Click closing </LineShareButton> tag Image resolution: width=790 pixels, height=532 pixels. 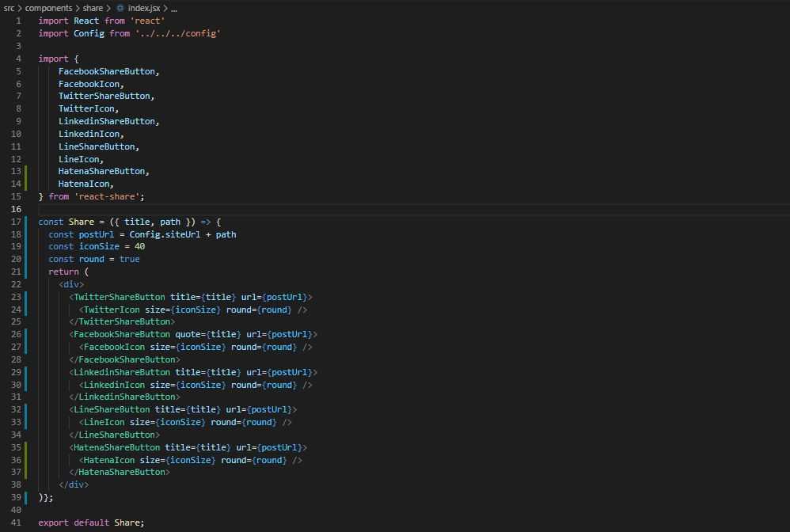click(x=114, y=434)
